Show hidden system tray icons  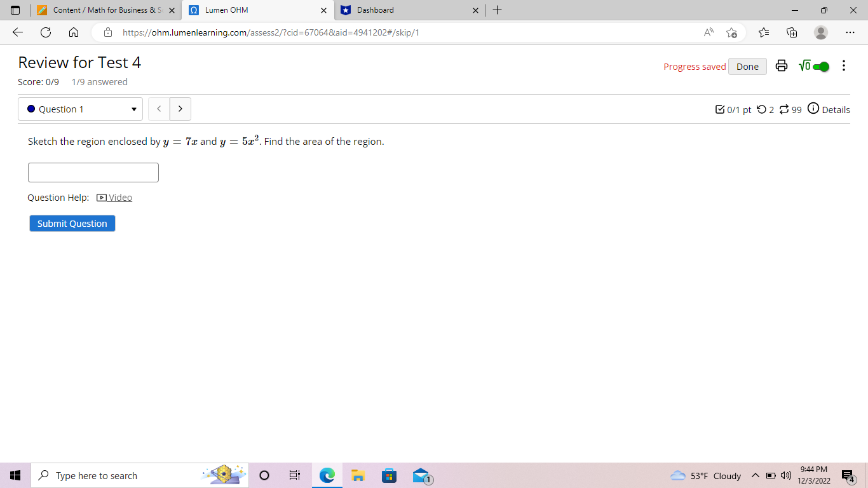tap(756, 476)
